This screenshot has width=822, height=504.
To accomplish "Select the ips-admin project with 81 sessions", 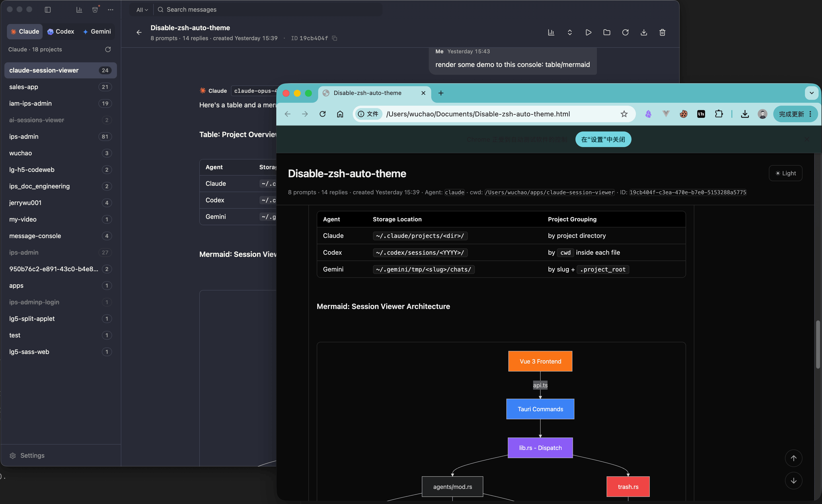I will (x=60, y=137).
